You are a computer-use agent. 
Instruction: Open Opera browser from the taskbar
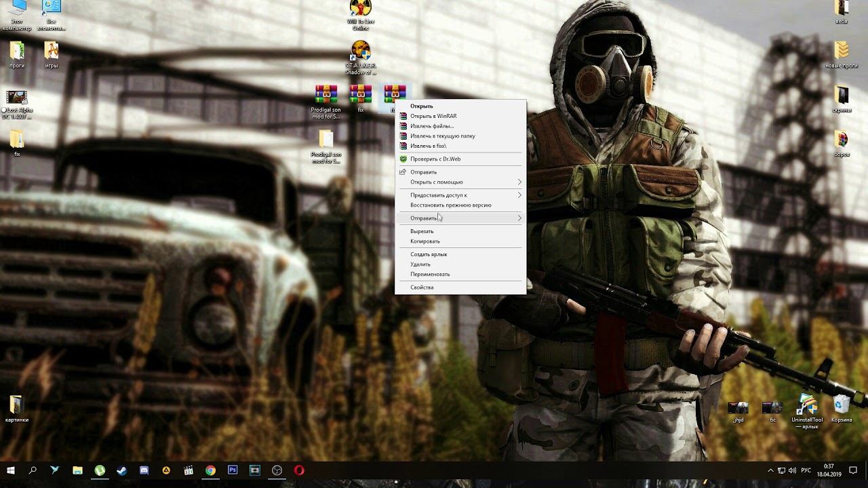pos(299,470)
